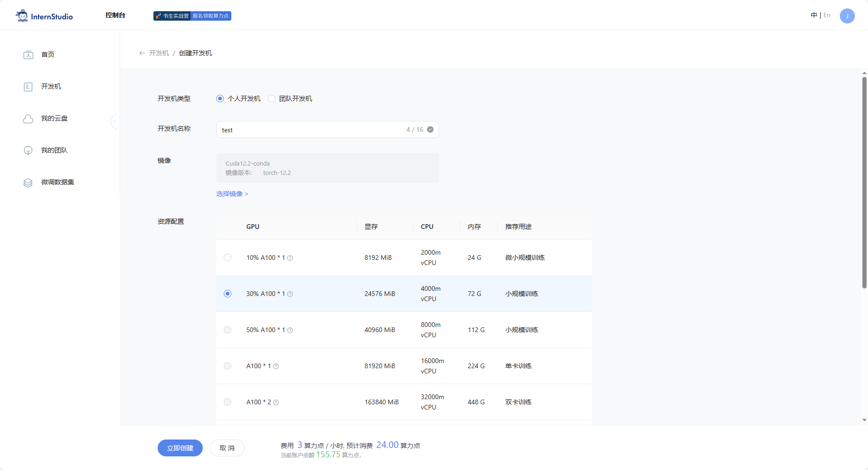Click the dev machine terminal icon
868x470 pixels.
click(28, 87)
